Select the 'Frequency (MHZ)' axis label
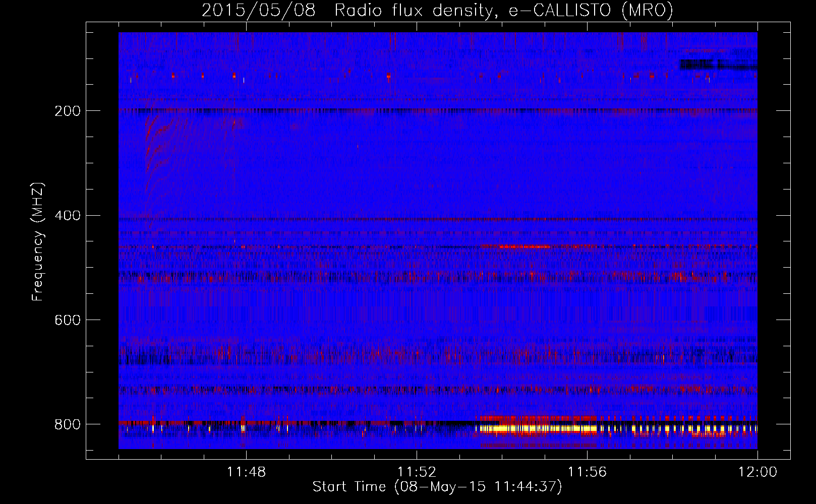 point(38,242)
